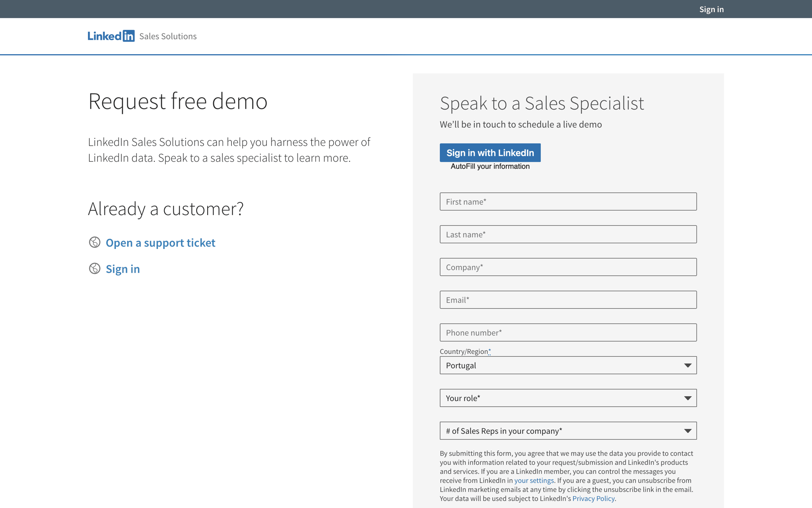Screen dimensions: 812x508
Task: Open your settings link in disclaimer
Action: point(534,480)
